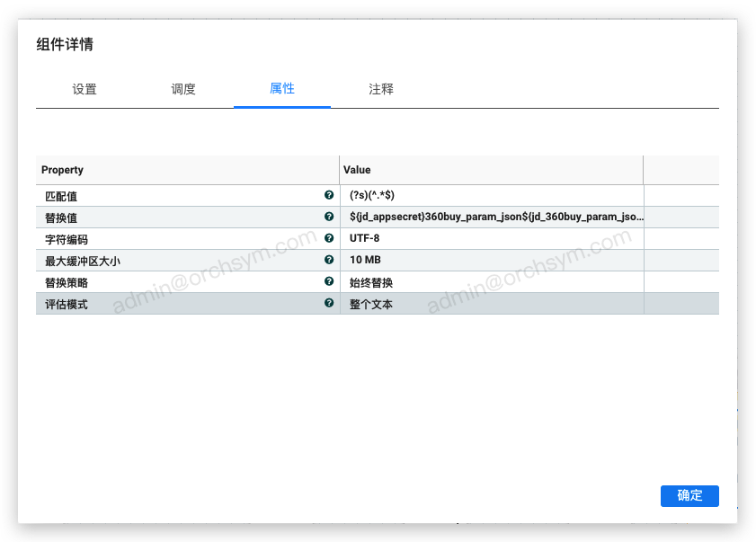Viewport: 756px width, 542px height.
Task: Click help icon next to 评估模式
Action: 329,304
